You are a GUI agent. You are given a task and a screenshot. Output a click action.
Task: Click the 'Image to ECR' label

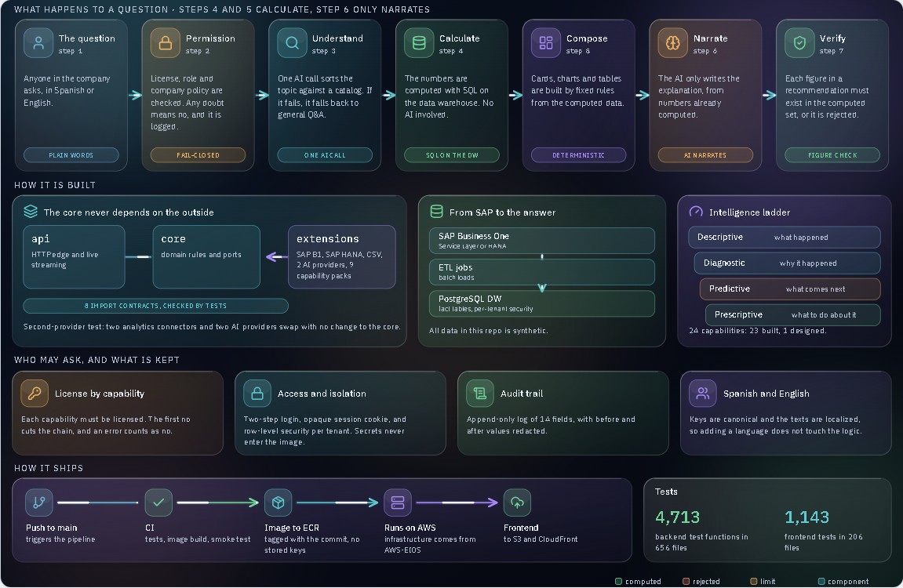click(291, 528)
